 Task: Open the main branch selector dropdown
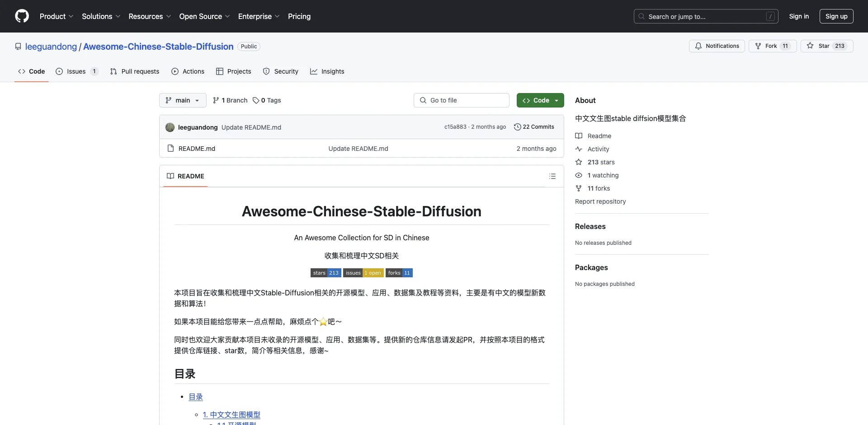point(183,100)
